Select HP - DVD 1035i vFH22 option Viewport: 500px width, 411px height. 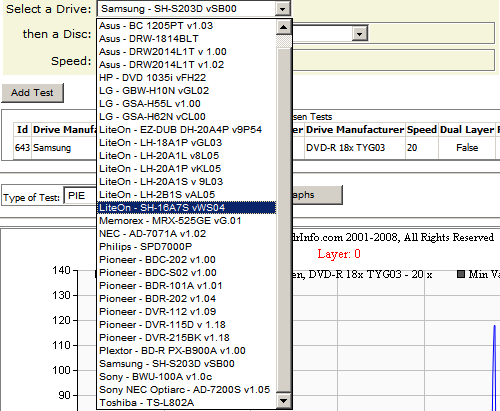pos(187,78)
